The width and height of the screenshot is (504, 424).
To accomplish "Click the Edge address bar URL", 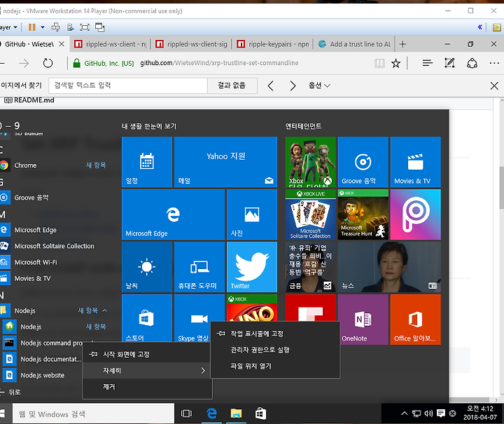I will pos(219,63).
